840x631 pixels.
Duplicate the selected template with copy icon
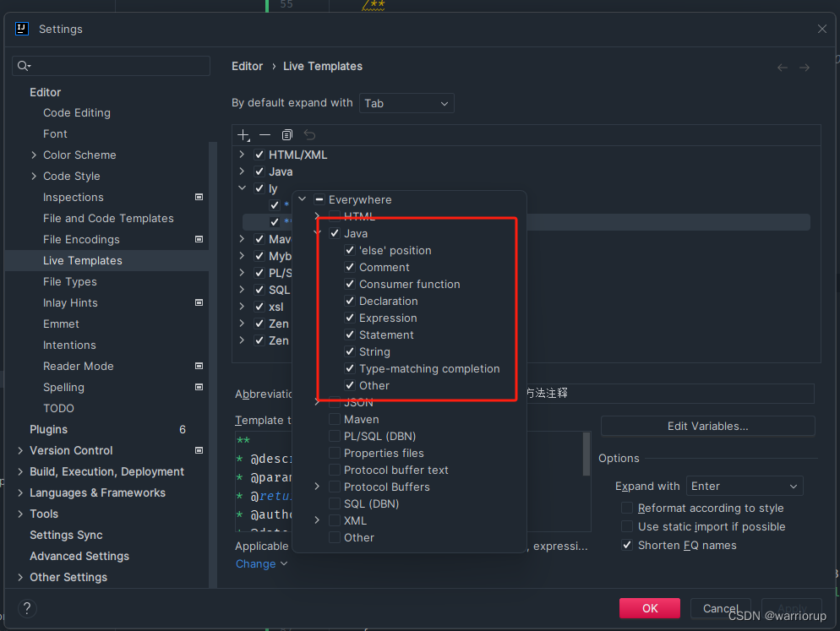click(x=287, y=135)
